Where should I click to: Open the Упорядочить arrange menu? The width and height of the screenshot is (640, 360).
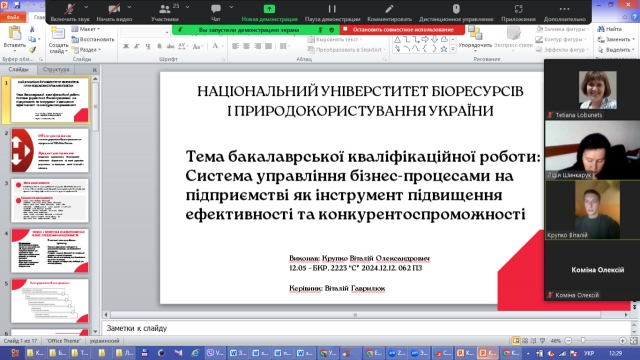475,38
